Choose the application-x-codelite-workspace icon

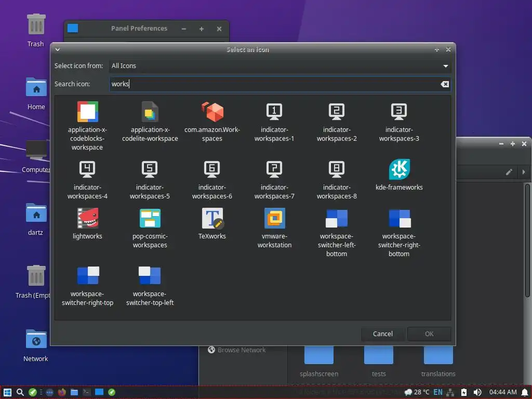pyautogui.click(x=150, y=112)
